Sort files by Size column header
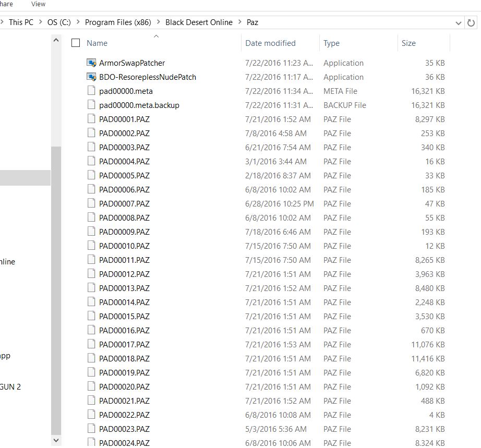 click(408, 43)
